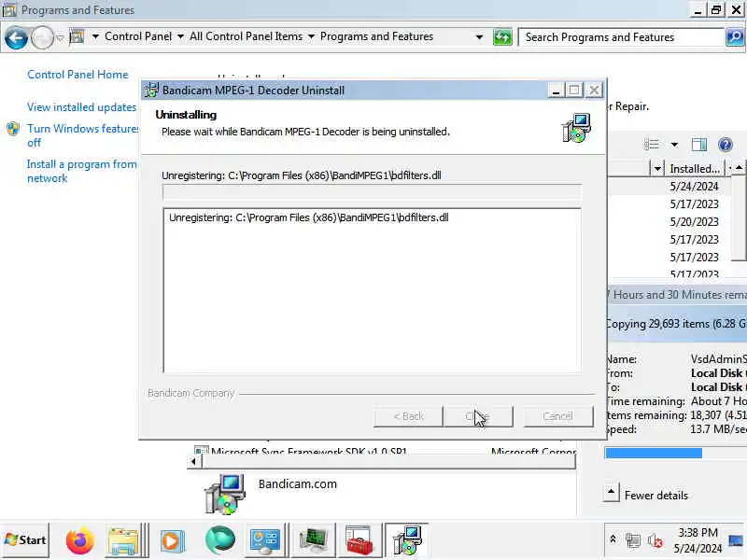747x560 pixels.
Task: Refresh the Programs and Features view
Action: [x=502, y=37]
